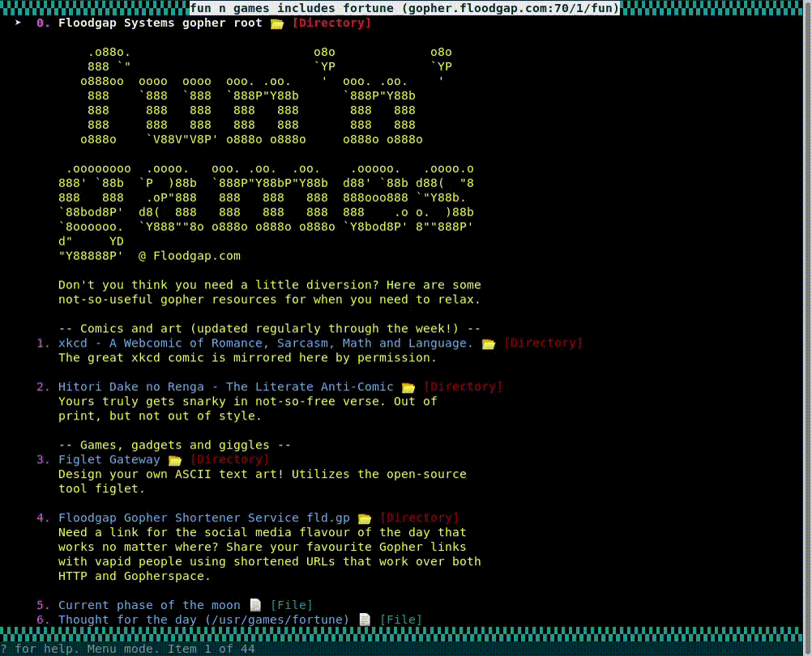The width and height of the screenshot is (812, 656).
Task: Click the arrow cursor marker at item 0
Action: tap(18, 23)
